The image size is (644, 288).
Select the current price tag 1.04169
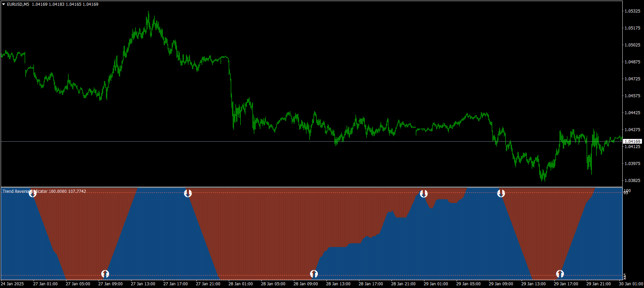click(x=632, y=141)
